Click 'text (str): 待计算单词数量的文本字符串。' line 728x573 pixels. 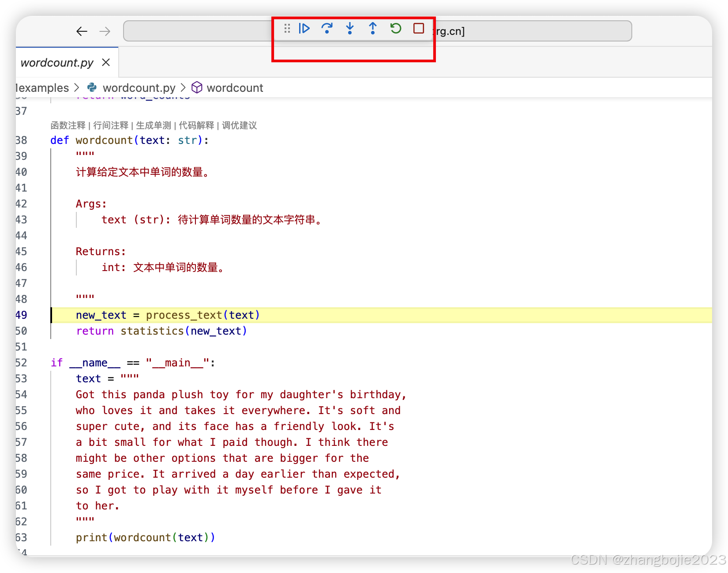click(212, 220)
